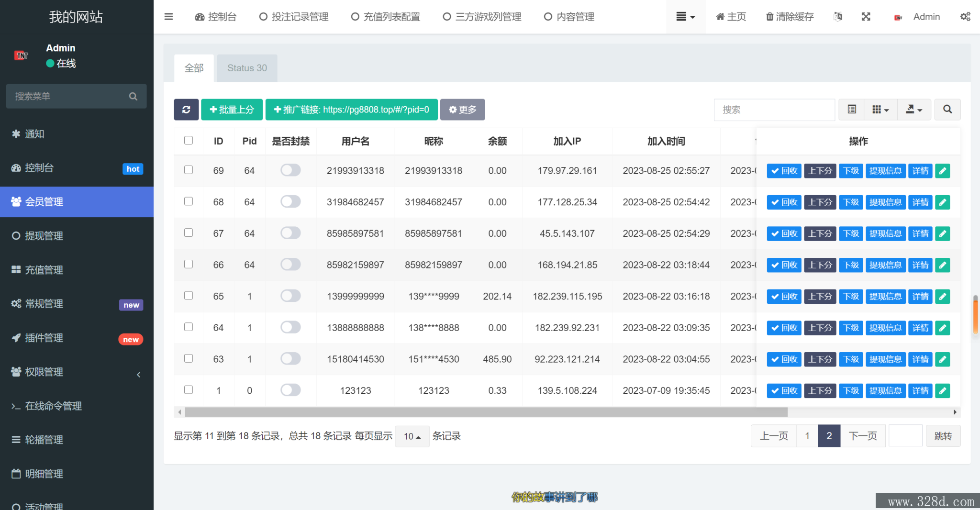The height and width of the screenshot is (510, 980).
Task: Tick the select-all checkbox in header
Action: coord(189,141)
